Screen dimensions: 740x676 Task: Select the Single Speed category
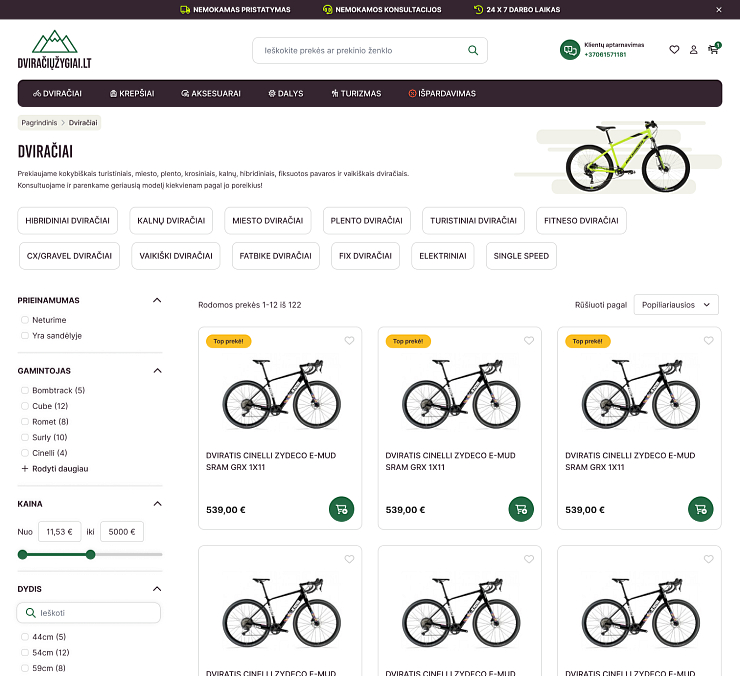pos(521,256)
